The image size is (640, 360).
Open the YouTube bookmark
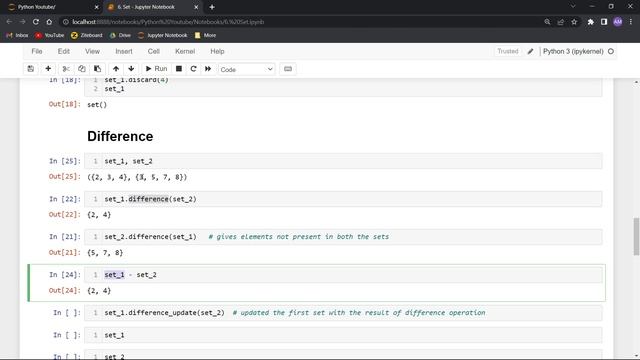point(49,36)
